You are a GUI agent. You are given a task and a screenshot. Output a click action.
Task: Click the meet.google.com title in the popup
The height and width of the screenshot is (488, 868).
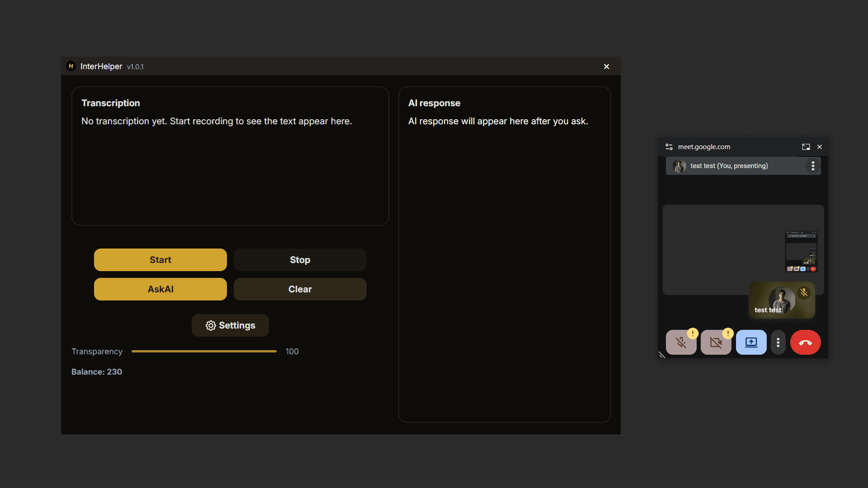(704, 146)
